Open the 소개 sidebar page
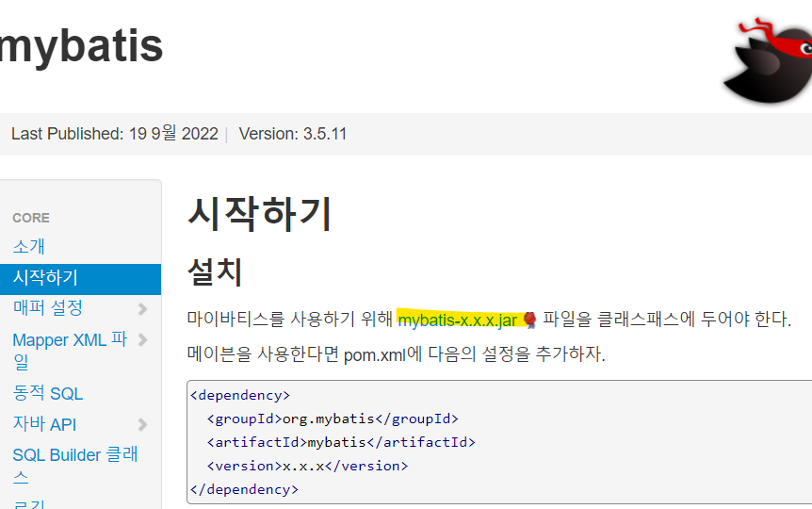This screenshot has height=509, width=812. pos(29,246)
